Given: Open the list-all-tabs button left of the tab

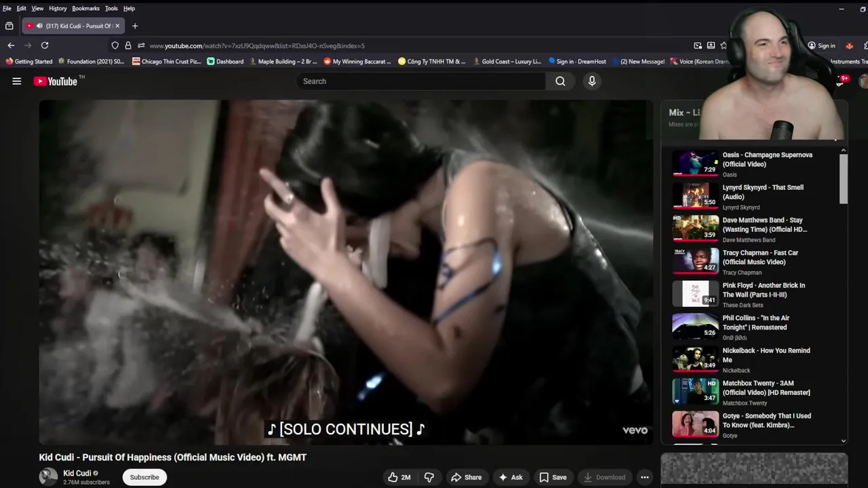Looking at the screenshot, I should [9, 26].
